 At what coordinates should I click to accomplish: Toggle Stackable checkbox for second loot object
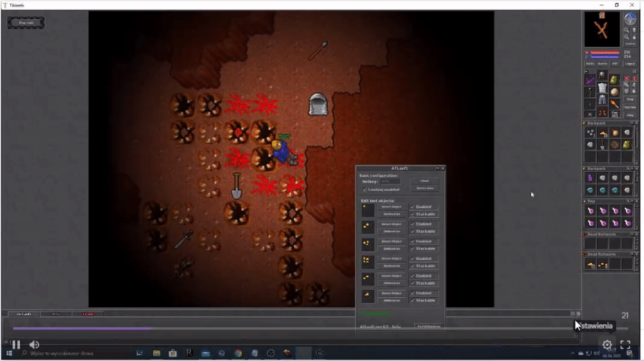412,231
